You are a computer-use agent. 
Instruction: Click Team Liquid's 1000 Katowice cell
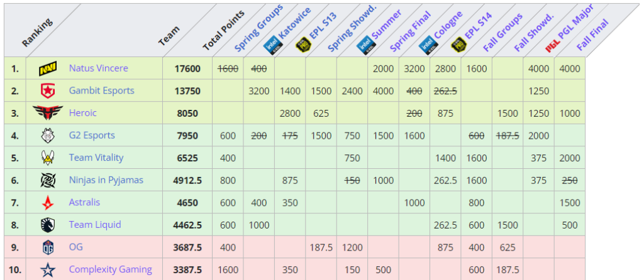point(258,225)
